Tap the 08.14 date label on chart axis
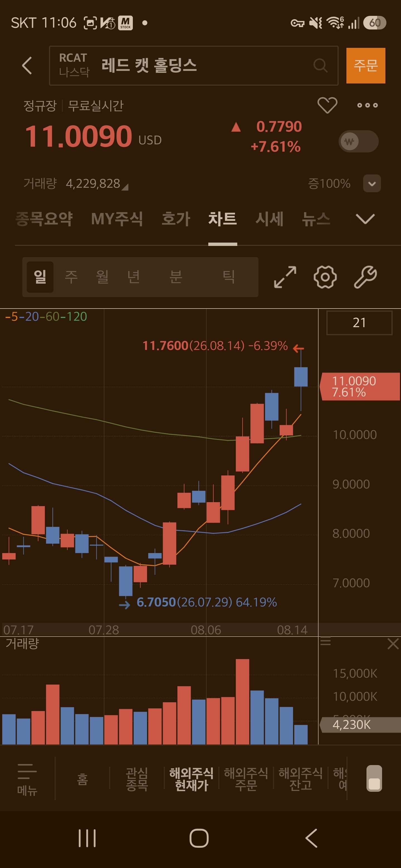Image resolution: width=401 pixels, height=868 pixels. [292, 630]
